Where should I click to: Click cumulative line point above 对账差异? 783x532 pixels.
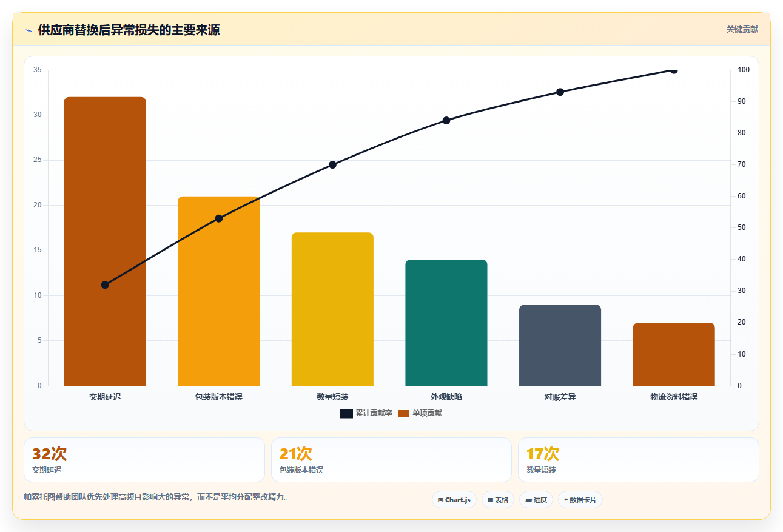(560, 92)
